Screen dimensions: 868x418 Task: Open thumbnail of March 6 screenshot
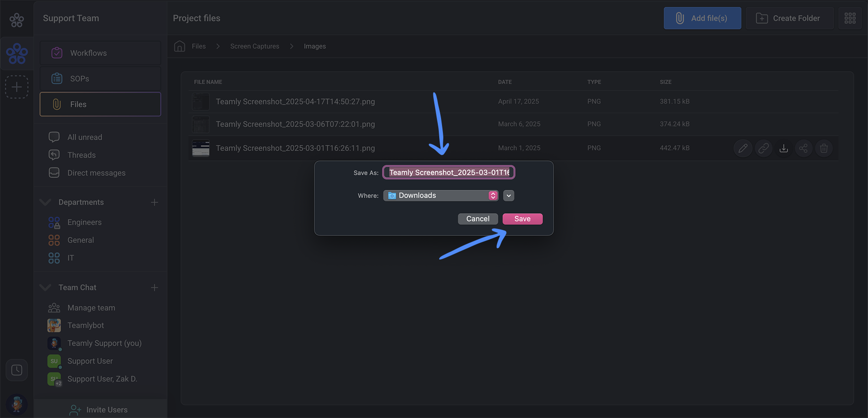pos(200,124)
